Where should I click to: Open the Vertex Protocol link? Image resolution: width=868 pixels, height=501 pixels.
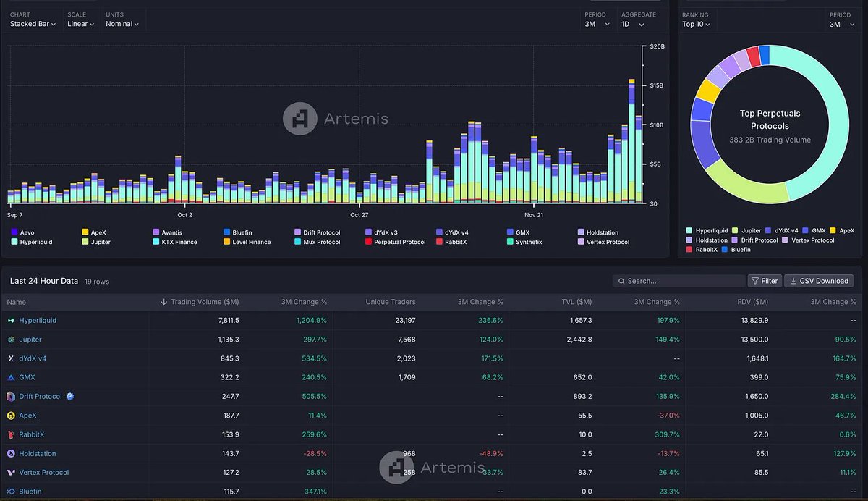44,473
